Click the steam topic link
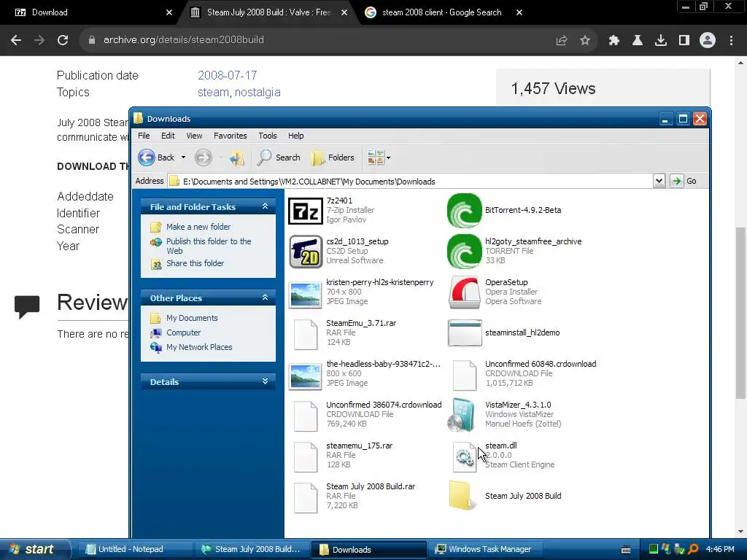The height and width of the screenshot is (560, 747). point(213,92)
